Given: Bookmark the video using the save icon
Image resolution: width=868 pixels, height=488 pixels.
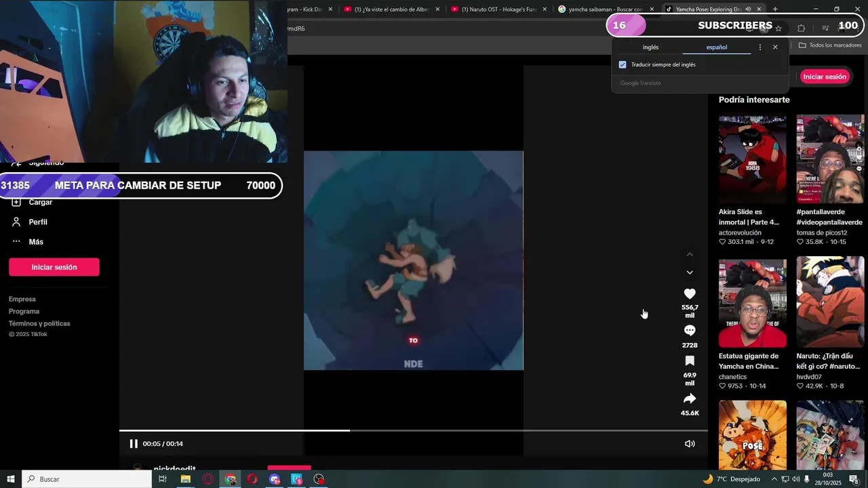Looking at the screenshot, I should pos(690,361).
